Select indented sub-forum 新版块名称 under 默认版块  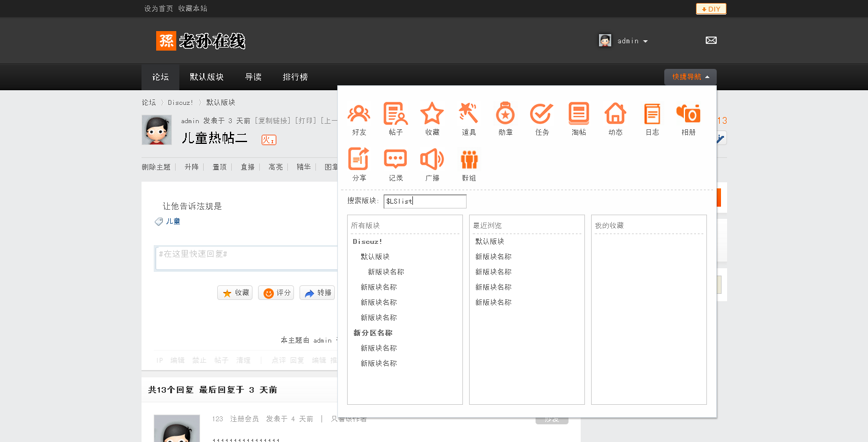[386, 272]
